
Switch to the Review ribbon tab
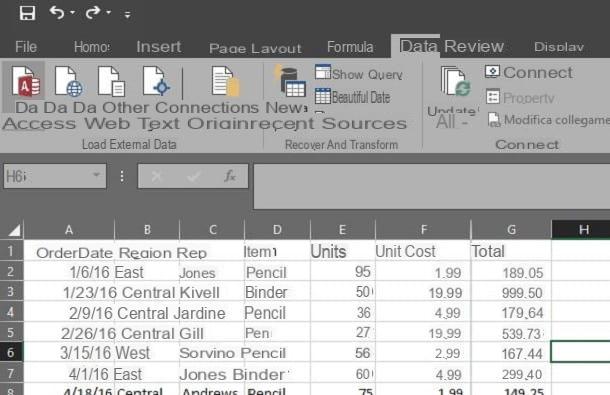coord(474,46)
